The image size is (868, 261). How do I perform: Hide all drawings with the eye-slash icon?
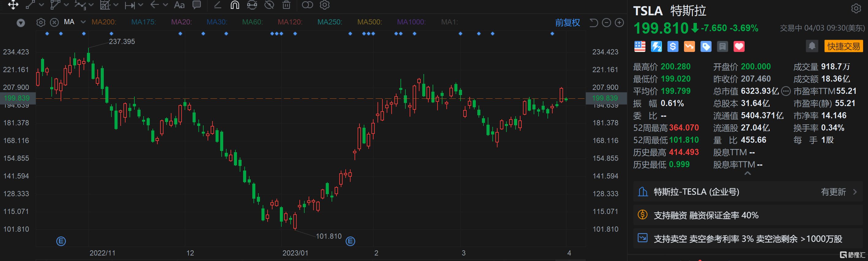click(x=269, y=5)
